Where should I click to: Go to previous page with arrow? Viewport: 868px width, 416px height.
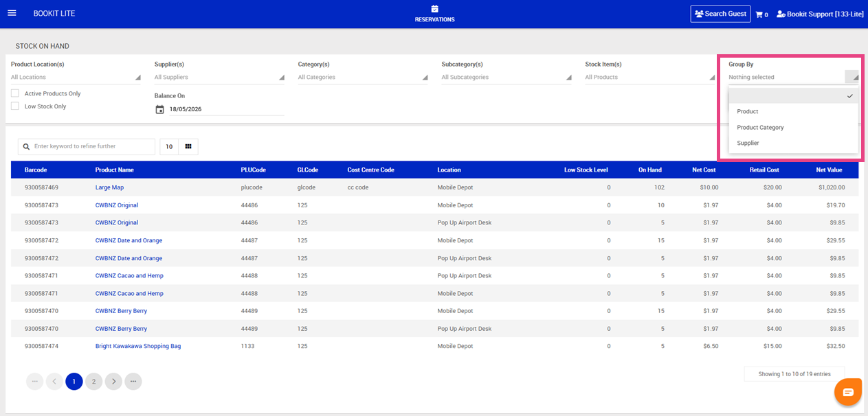tap(54, 381)
